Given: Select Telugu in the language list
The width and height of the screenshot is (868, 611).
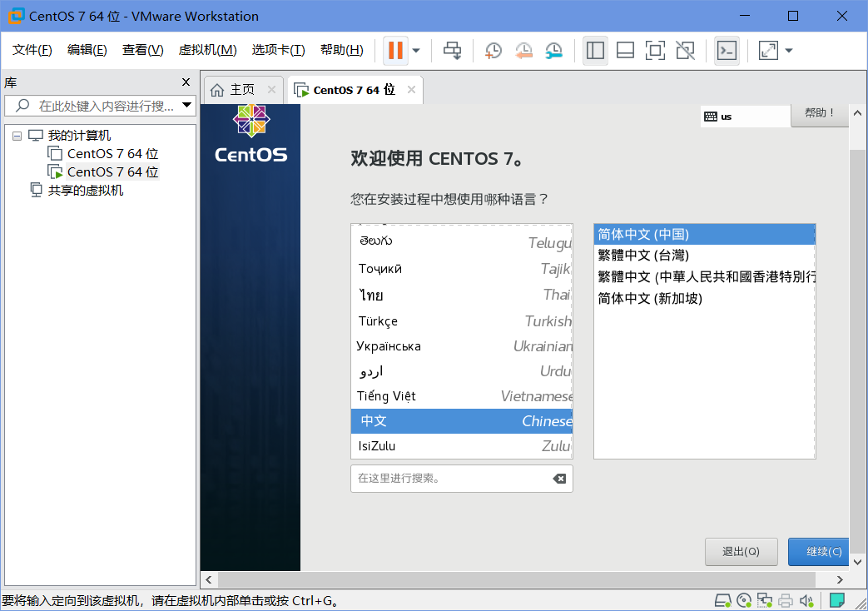Looking at the screenshot, I should 462,241.
